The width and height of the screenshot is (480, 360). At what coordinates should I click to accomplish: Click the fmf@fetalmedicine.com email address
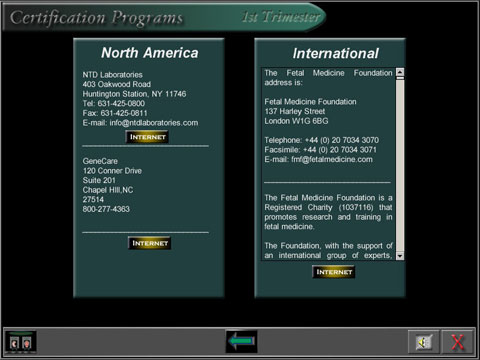332,159
